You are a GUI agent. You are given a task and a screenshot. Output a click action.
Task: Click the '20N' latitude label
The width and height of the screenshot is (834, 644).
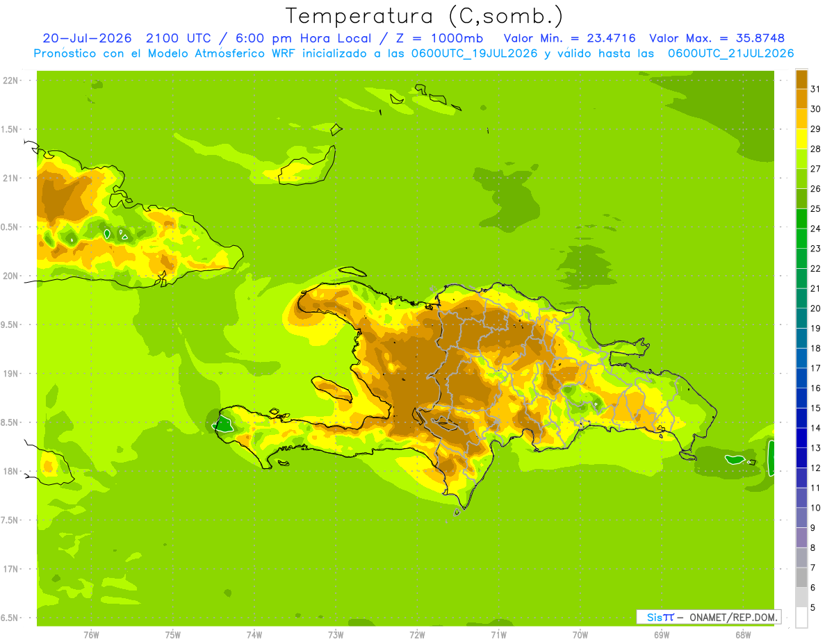(11, 276)
